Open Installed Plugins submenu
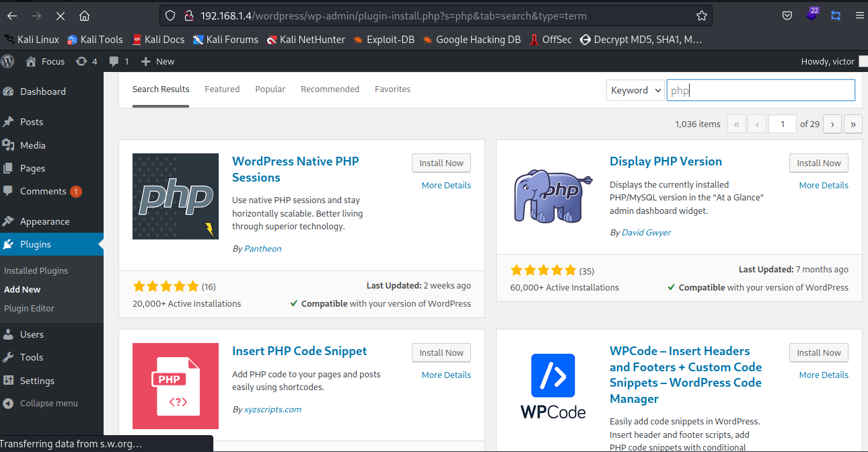The width and height of the screenshot is (868, 452). click(x=36, y=270)
